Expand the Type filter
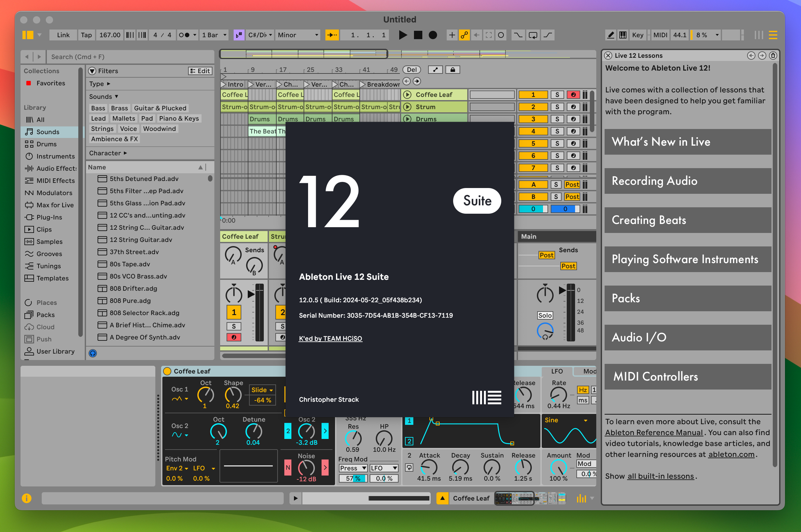 (x=100, y=84)
